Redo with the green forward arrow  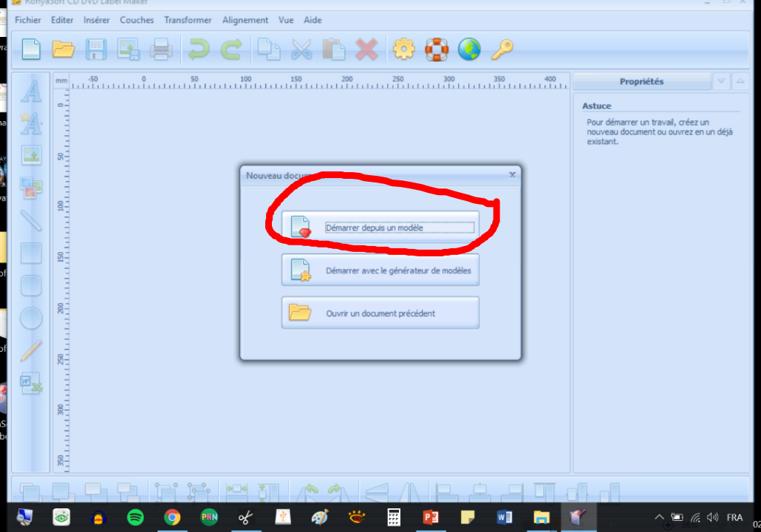(x=231, y=50)
